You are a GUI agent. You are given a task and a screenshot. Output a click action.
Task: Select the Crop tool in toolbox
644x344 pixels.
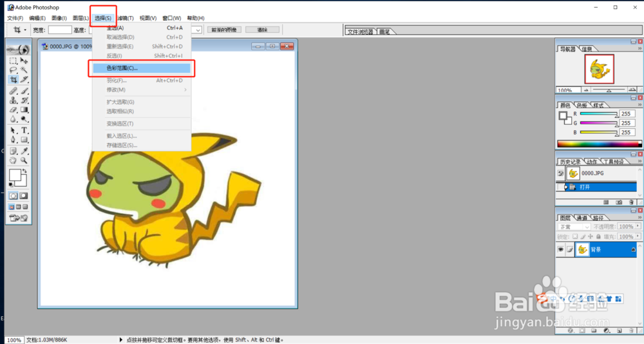pyautogui.click(x=13, y=79)
